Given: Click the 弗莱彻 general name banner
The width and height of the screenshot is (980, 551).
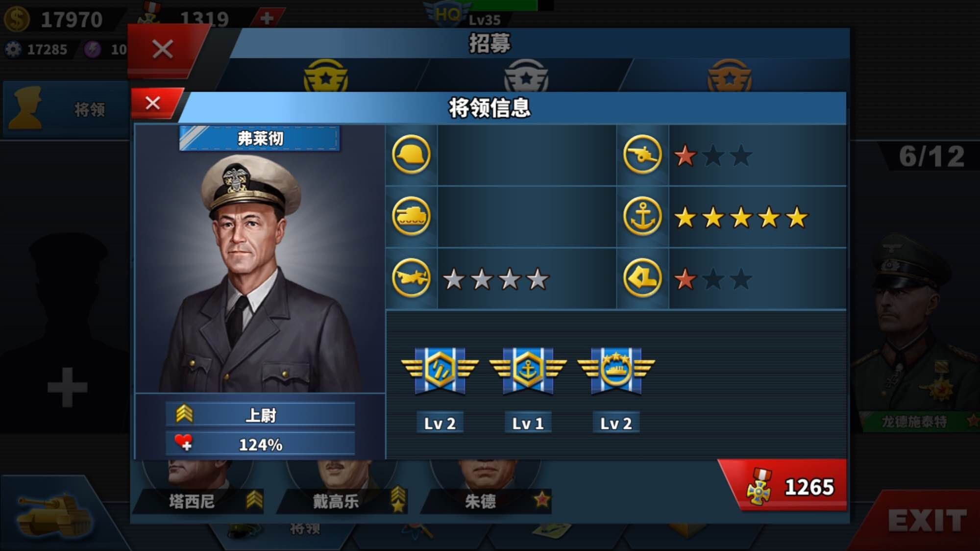Looking at the screenshot, I should click(260, 139).
